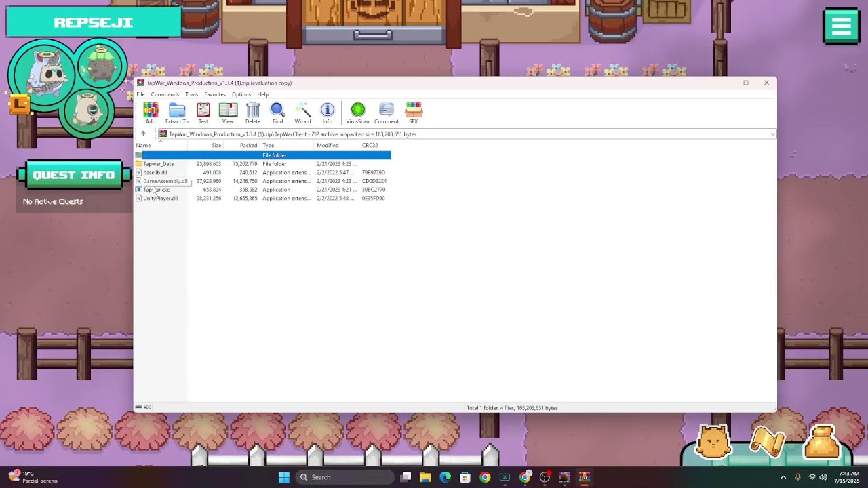Image resolution: width=868 pixels, height=488 pixels.
Task: Sort by the CRC32 column header
Action: pyautogui.click(x=376, y=146)
